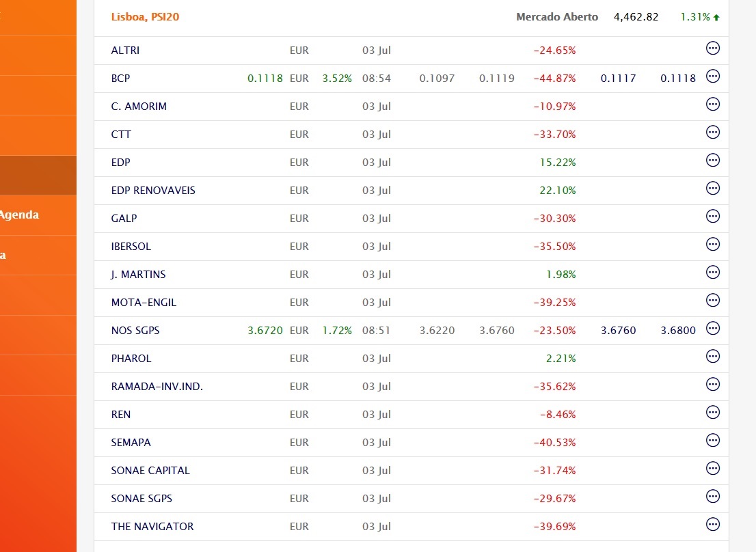The image size is (756, 552).
Task: Click the more-options icon for NOS SGPS
Action: point(713,328)
